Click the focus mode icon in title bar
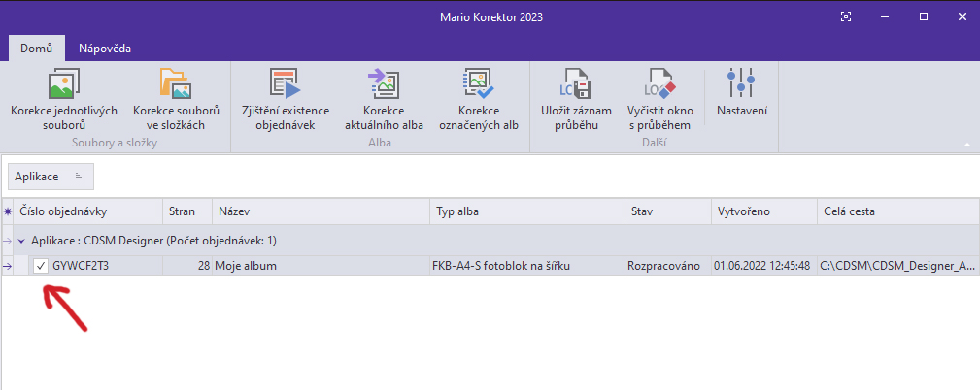Image resolution: width=980 pixels, height=390 pixels. (x=846, y=16)
